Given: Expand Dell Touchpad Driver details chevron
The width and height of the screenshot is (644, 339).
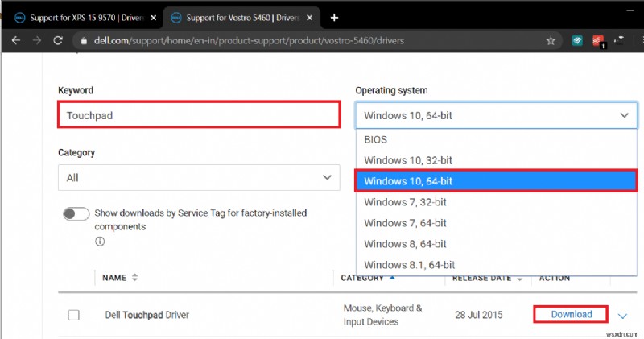Looking at the screenshot, I should point(622,316).
